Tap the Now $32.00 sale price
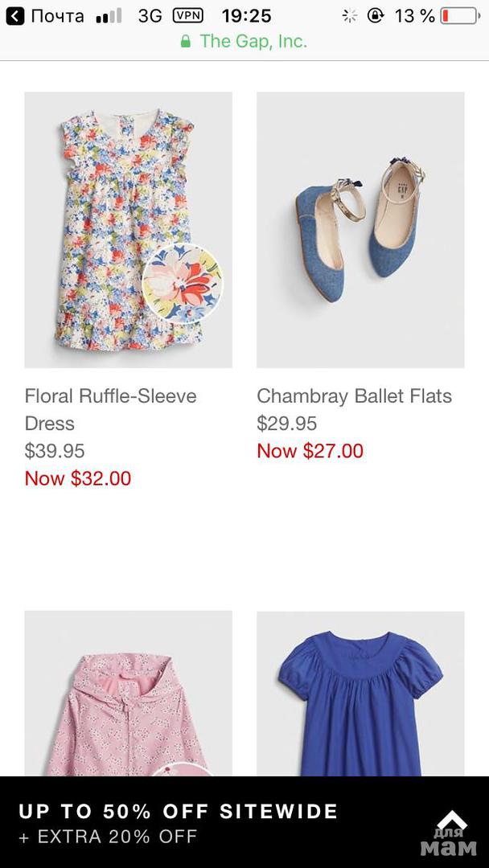Image resolution: width=489 pixels, height=868 pixels. click(x=78, y=479)
